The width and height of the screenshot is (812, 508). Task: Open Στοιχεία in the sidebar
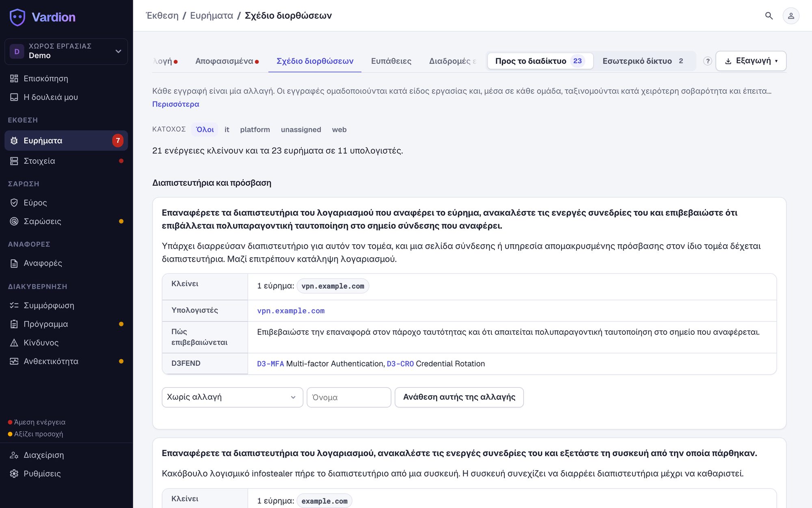[x=66, y=161]
